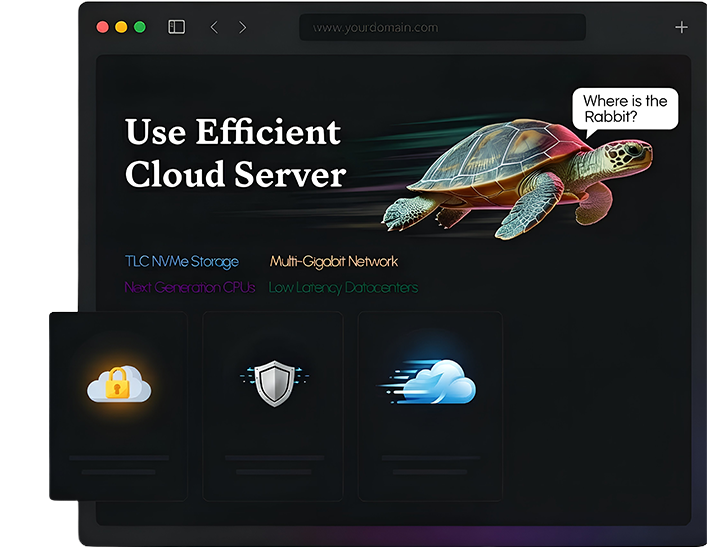Click the "Use Efficient Cloud Server" heading
The height and width of the screenshot is (548, 708).
click(x=234, y=153)
